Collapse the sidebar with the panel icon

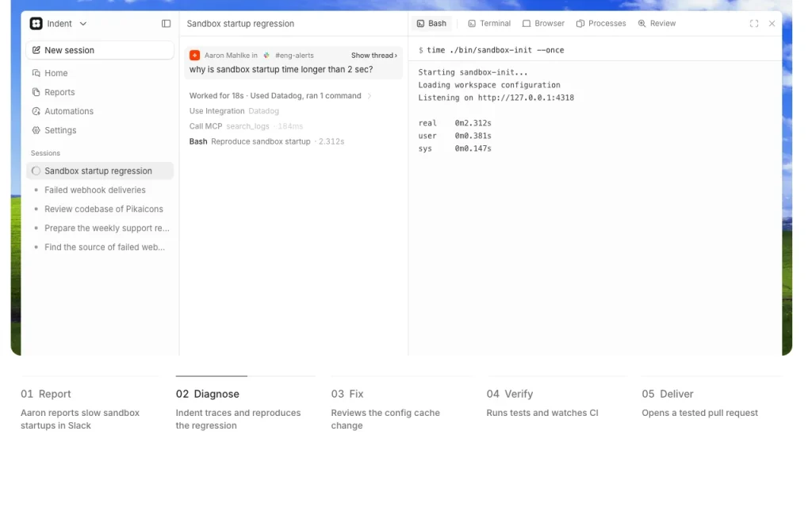166,23
